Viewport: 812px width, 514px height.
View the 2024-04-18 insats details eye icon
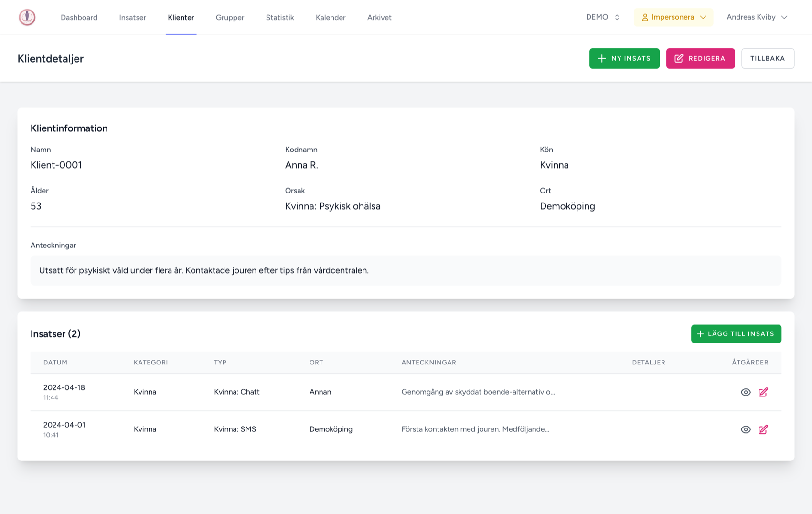pos(746,392)
